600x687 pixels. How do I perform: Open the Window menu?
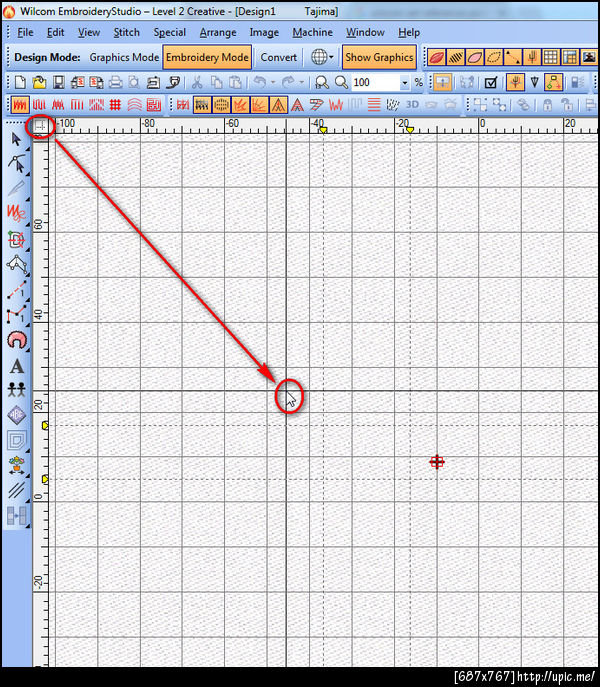click(x=365, y=32)
